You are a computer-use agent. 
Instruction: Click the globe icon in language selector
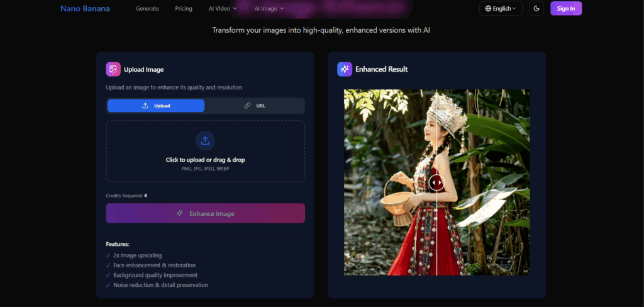(488, 8)
